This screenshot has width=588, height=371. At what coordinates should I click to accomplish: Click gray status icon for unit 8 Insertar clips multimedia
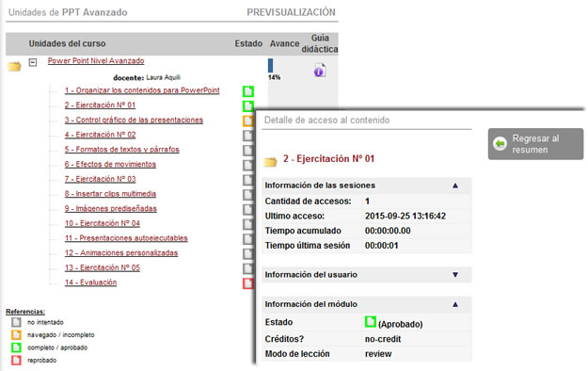click(247, 195)
